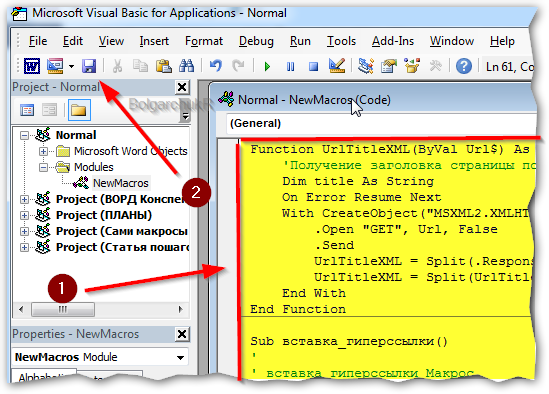Viewport: 549px width, 394px height.
Task: Click the View Microsoft Word icon
Action: click(32, 65)
